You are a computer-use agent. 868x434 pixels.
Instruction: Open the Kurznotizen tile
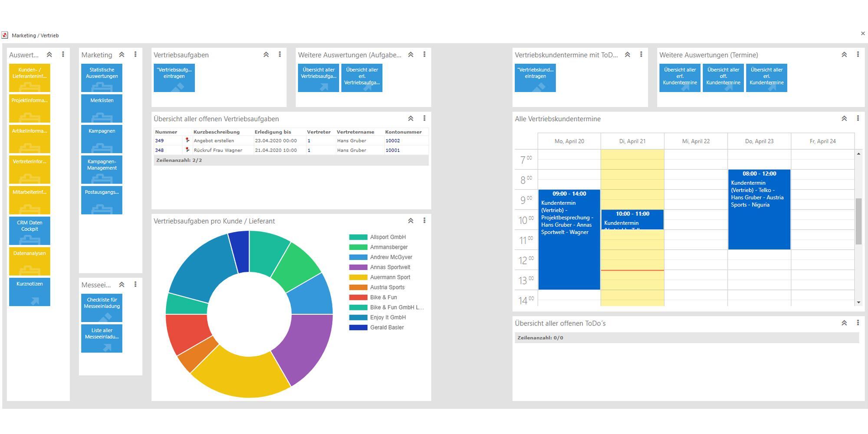pyautogui.click(x=30, y=292)
